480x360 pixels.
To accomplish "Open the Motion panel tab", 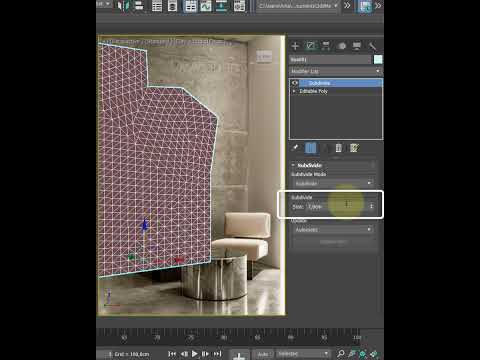I will click(x=342, y=46).
